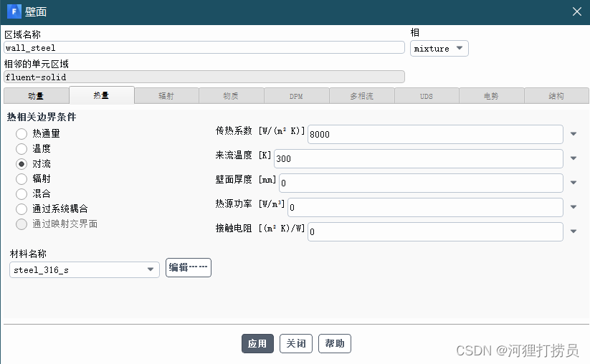Open the 来流温度 field options arrow
The height and width of the screenshot is (364, 590).
pyautogui.click(x=574, y=158)
